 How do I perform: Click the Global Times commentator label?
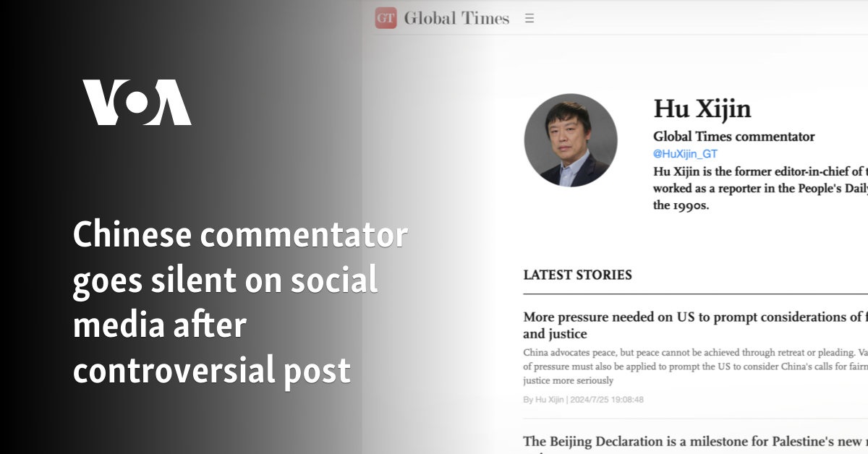733,137
